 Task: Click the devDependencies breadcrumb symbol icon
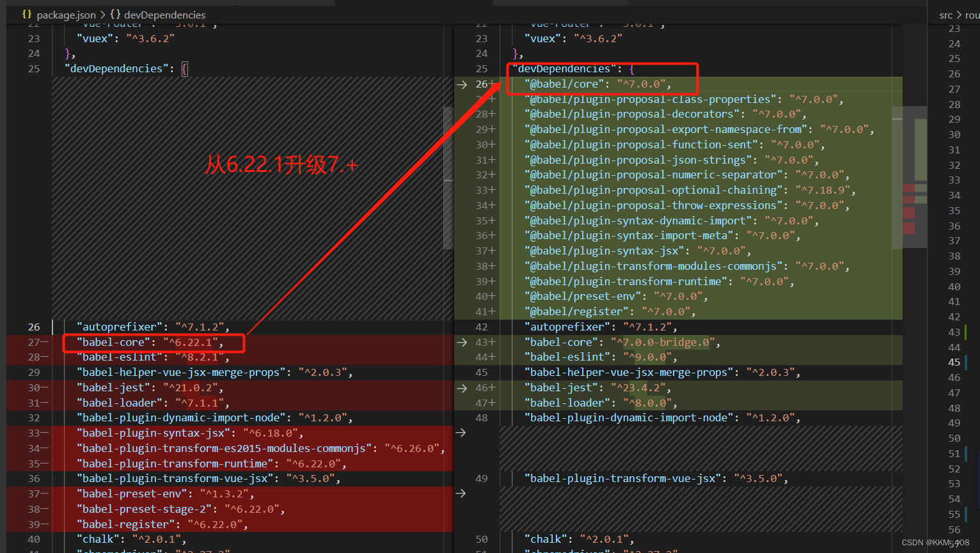coord(115,14)
